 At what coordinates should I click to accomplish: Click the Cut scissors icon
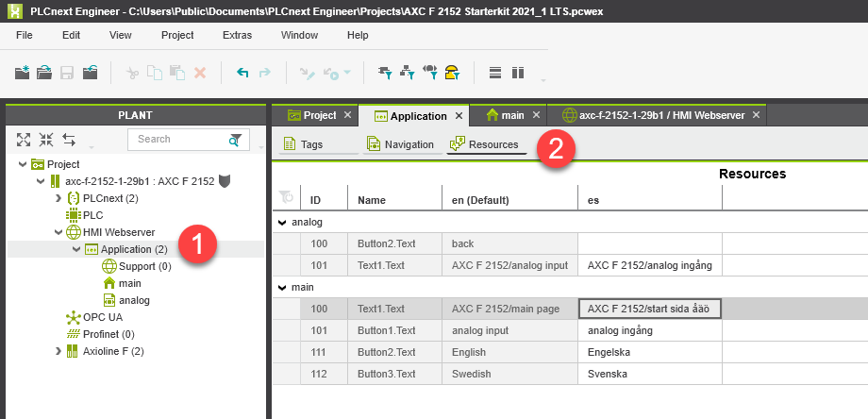[132, 73]
